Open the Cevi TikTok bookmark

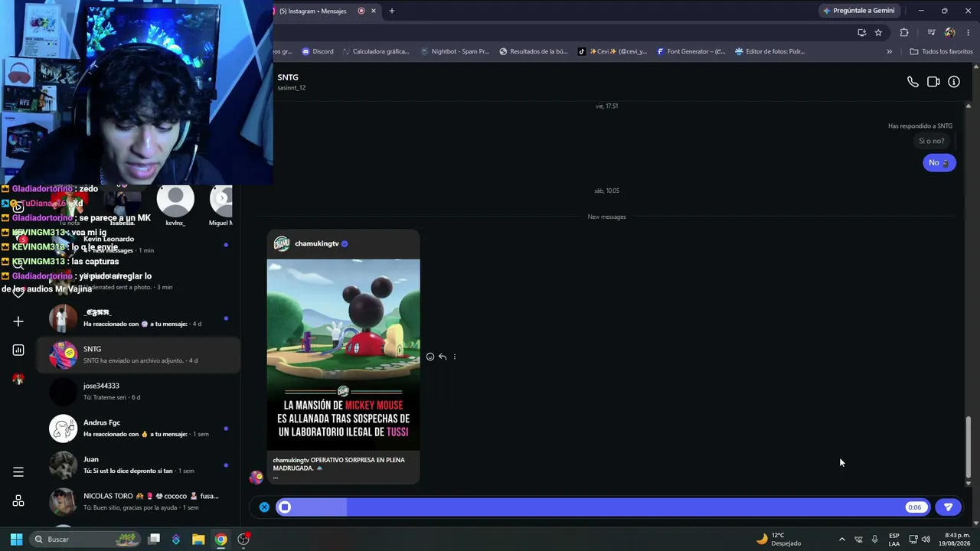pos(612,51)
